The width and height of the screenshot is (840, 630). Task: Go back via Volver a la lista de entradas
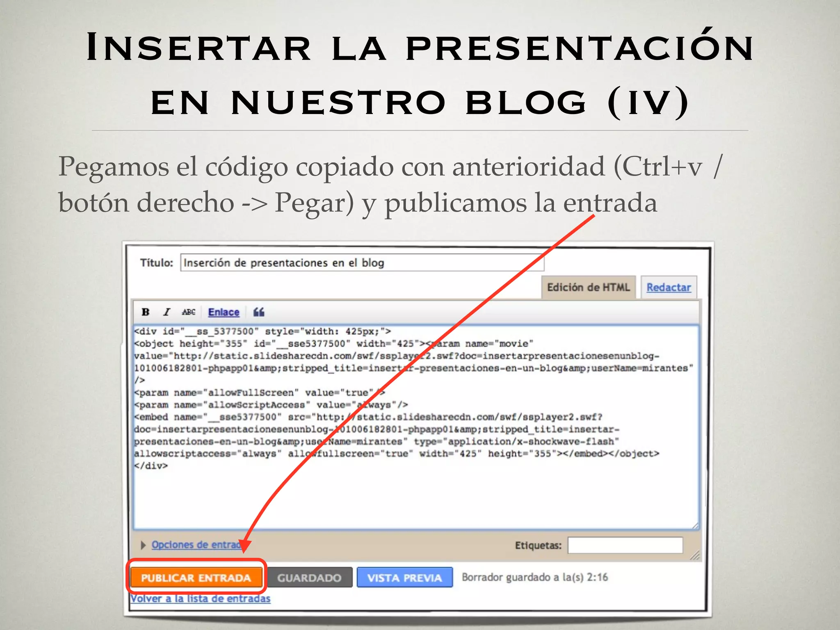(x=200, y=598)
